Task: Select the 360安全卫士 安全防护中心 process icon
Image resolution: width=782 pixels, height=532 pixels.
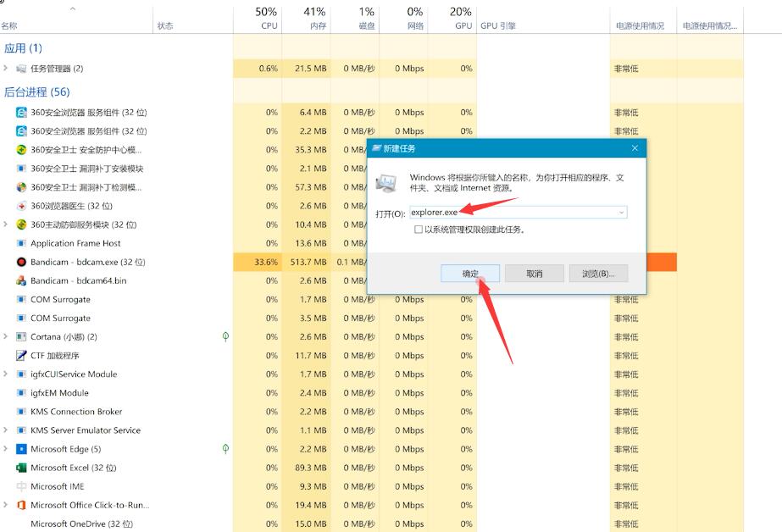Action: click(21, 150)
